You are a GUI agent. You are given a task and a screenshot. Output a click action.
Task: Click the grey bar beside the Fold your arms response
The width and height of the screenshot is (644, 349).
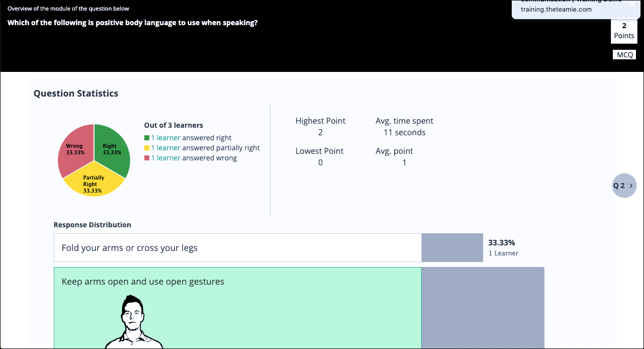pyautogui.click(x=452, y=248)
